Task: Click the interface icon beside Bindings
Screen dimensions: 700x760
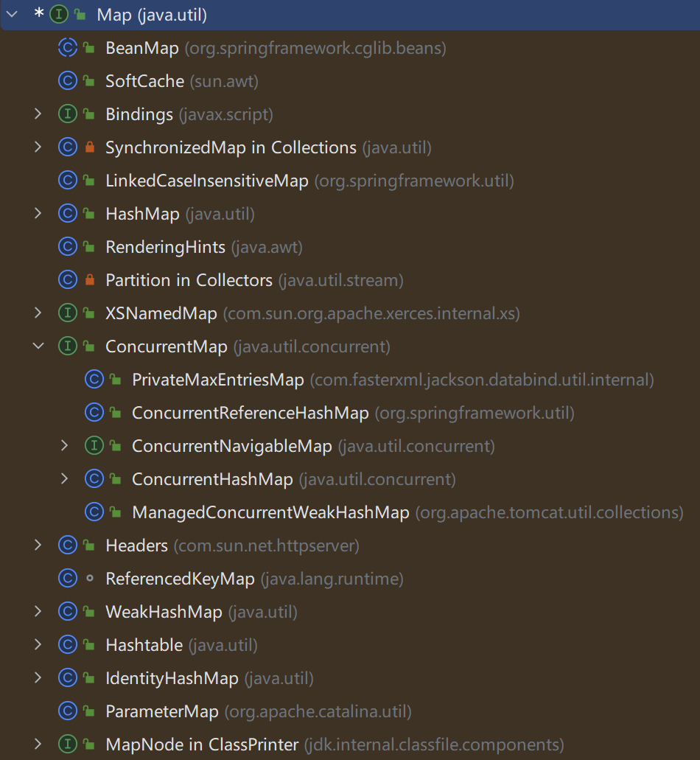Action: pos(67,114)
